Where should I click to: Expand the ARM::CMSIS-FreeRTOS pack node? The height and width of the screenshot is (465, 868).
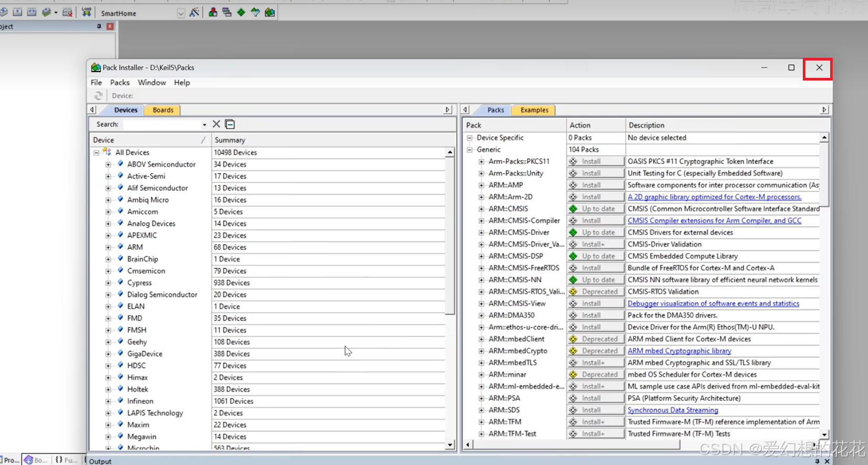pyautogui.click(x=481, y=268)
